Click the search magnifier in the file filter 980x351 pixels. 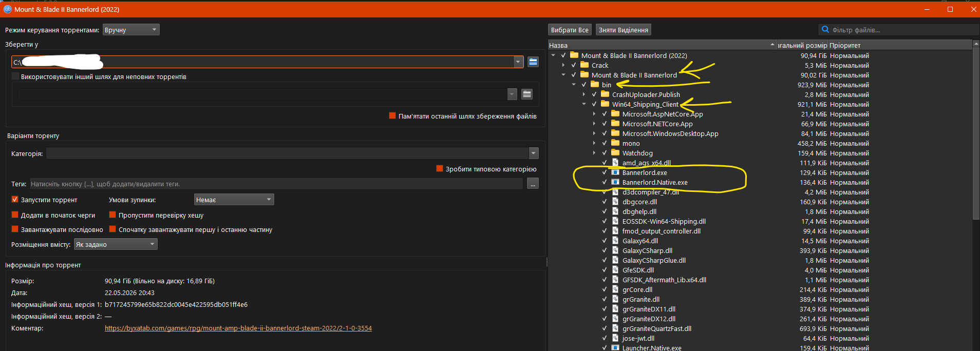tap(825, 30)
